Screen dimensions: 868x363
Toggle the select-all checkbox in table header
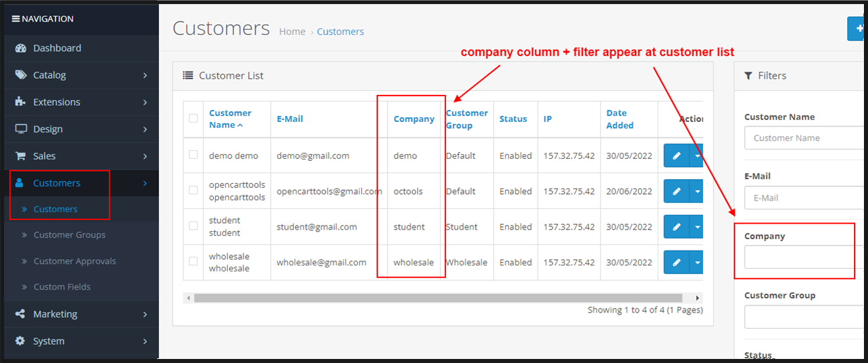tap(193, 119)
